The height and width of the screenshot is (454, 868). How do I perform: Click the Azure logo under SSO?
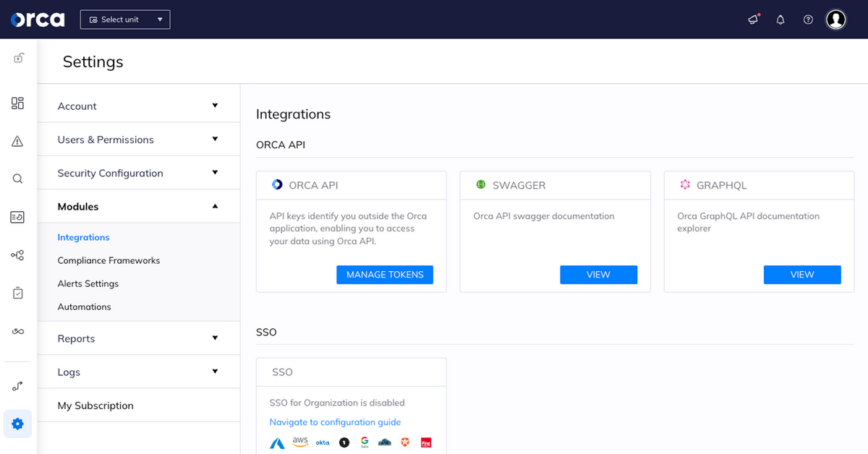point(278,442)
